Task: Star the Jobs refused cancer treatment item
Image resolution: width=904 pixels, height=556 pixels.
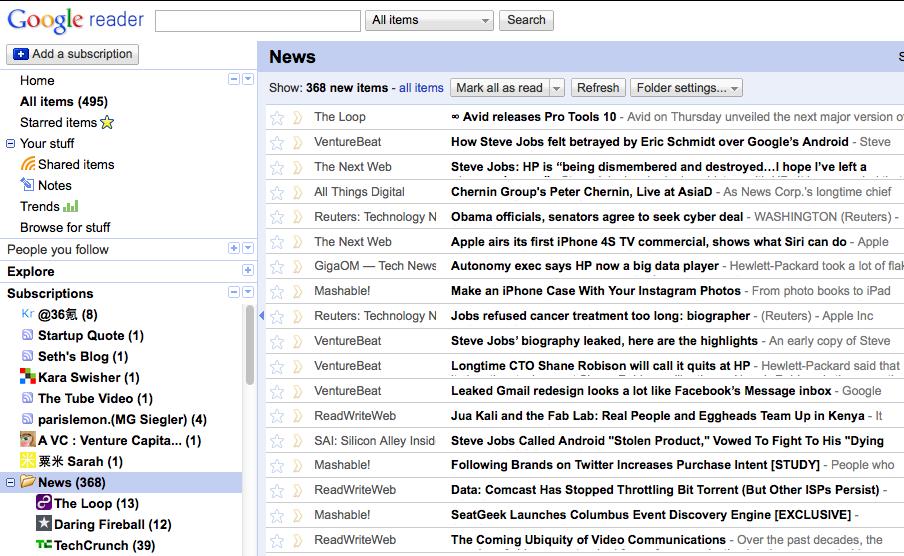Action: [277, 317]
